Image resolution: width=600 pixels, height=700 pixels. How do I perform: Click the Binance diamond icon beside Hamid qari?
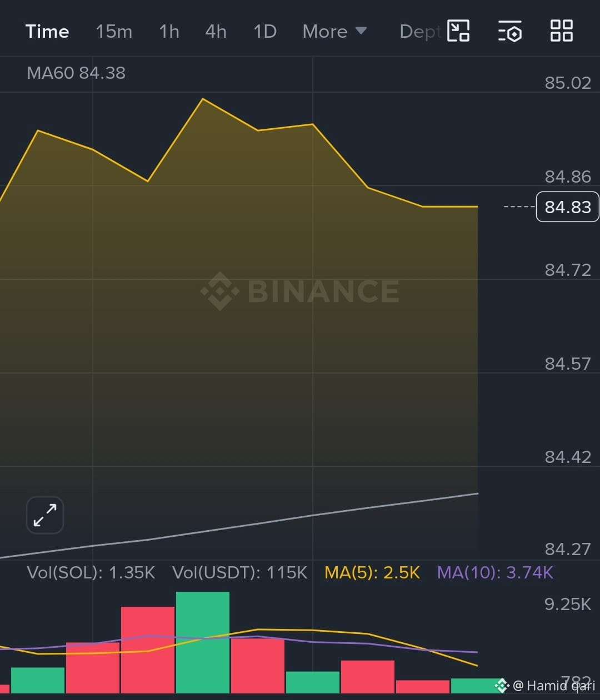coord(502,686)
